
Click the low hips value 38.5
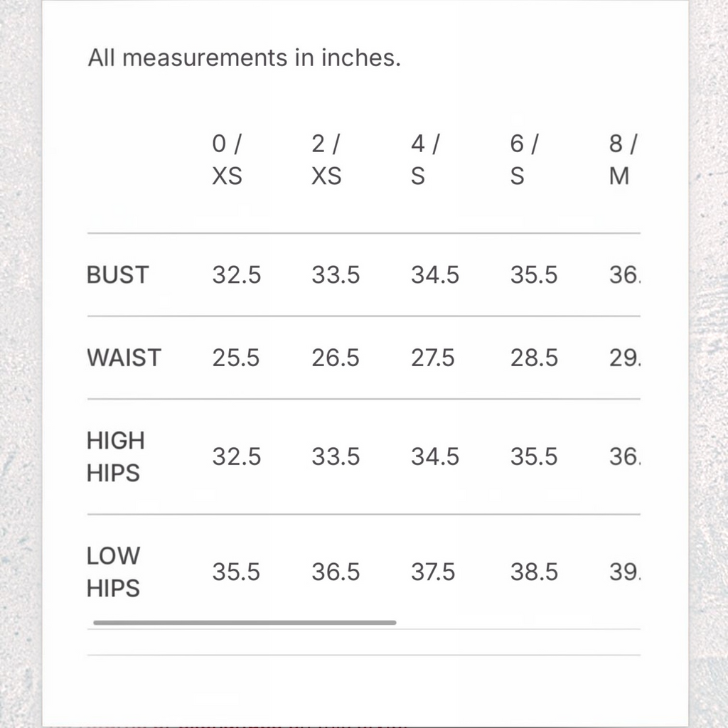(534, 572)
